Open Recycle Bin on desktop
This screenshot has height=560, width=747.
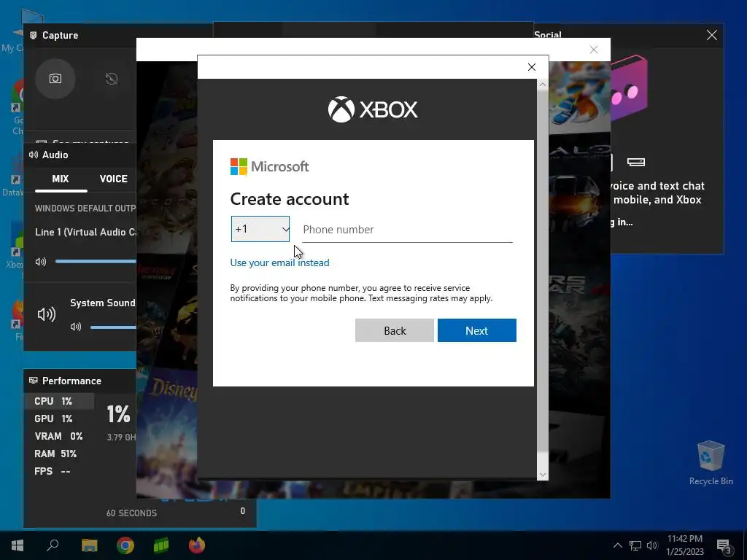[711, 463]
